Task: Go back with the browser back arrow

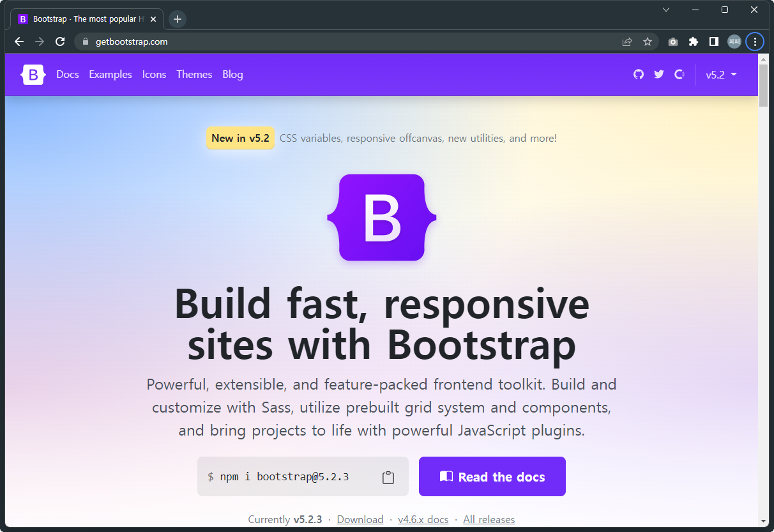Action: pyautogui.click(x=19, y=42)
